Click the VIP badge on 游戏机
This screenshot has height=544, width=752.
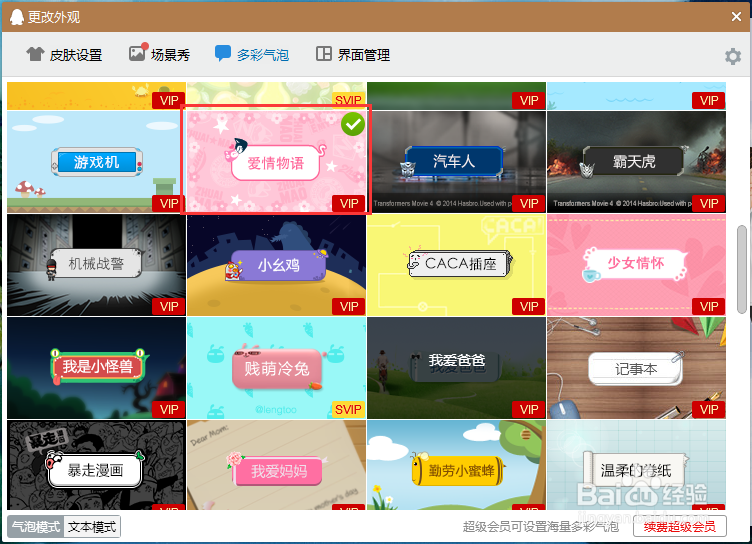click(x=169, y=203)
